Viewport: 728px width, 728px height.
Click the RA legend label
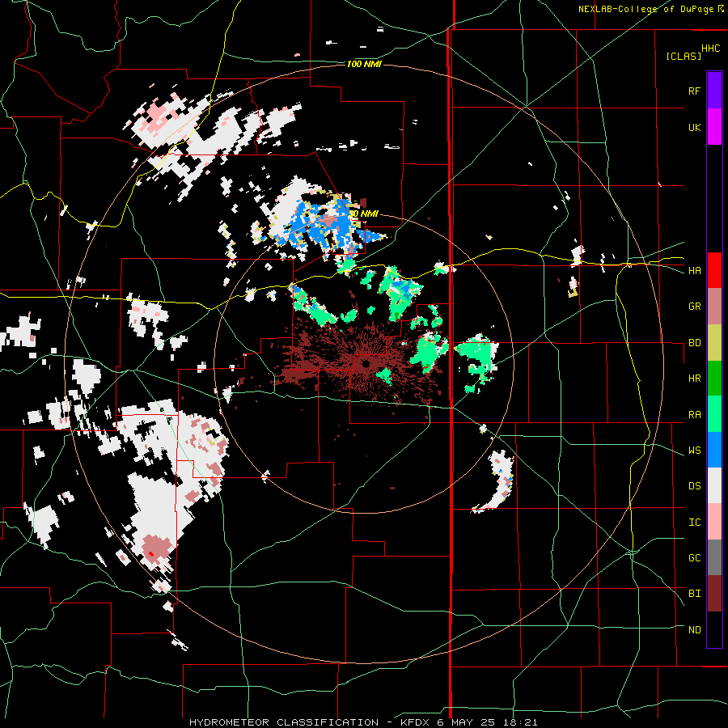coord(694,415)
